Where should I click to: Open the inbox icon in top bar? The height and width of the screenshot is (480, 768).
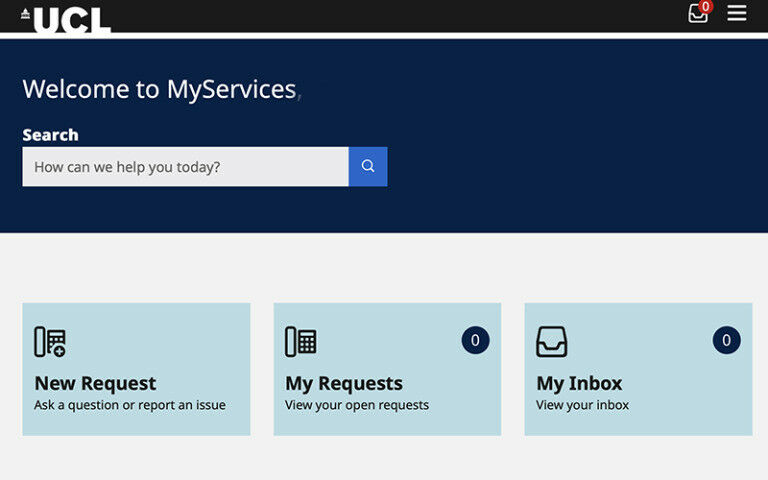(697, 14)
